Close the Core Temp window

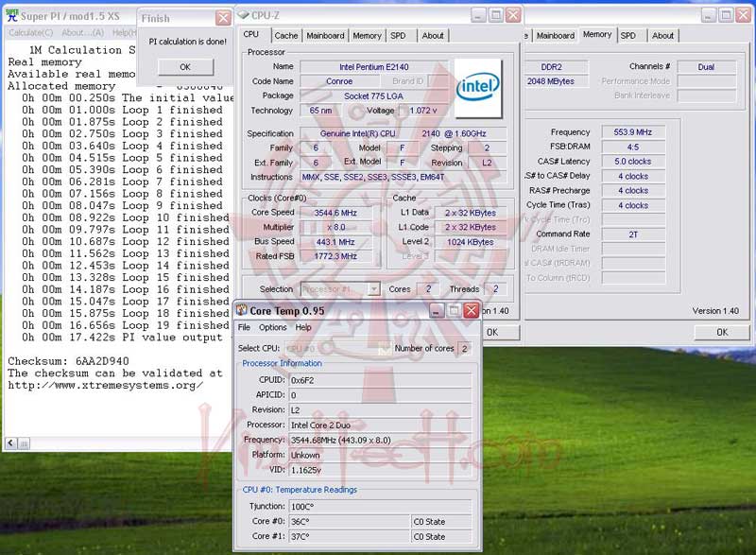(471, 311)
